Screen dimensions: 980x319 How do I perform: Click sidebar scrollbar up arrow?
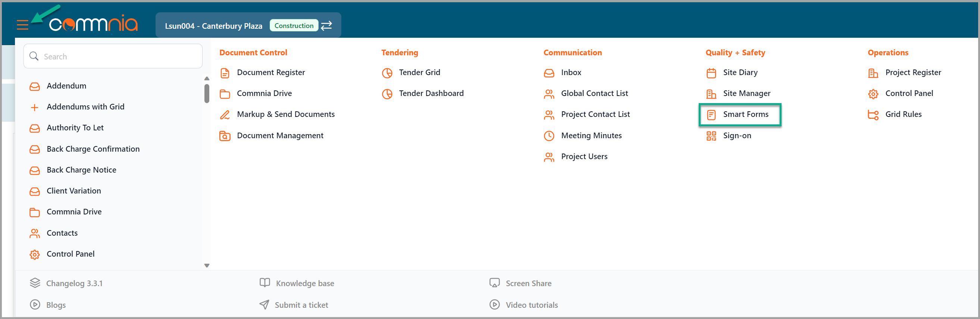pyautogui.click(x=207, y=78)
